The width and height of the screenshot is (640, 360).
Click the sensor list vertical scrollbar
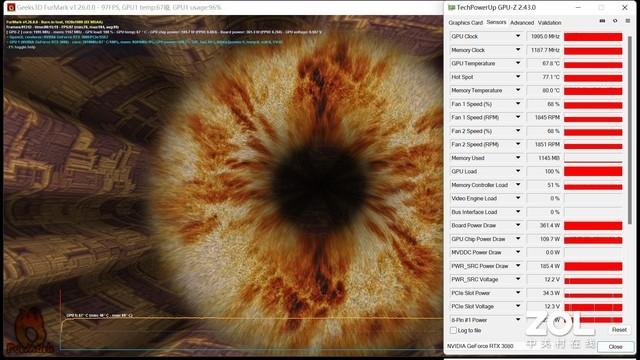[630, 130]
